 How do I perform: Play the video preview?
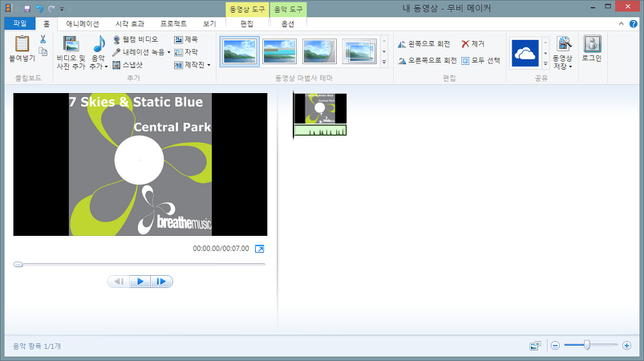click(140, 282)
